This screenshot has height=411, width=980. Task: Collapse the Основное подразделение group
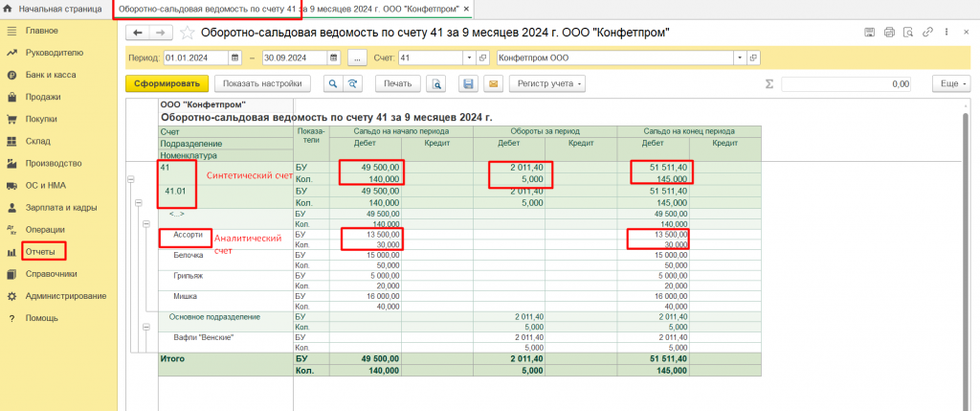pyautogui.click(x=147, y=328)
